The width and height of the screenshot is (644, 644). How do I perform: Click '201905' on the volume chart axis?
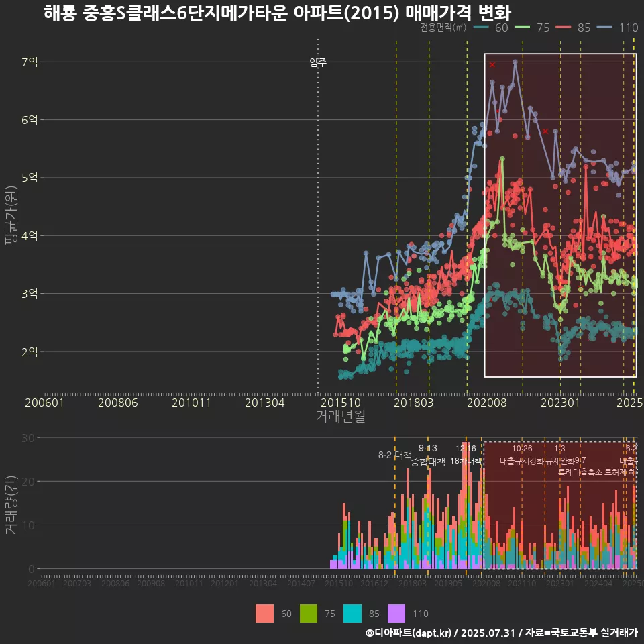448,583
